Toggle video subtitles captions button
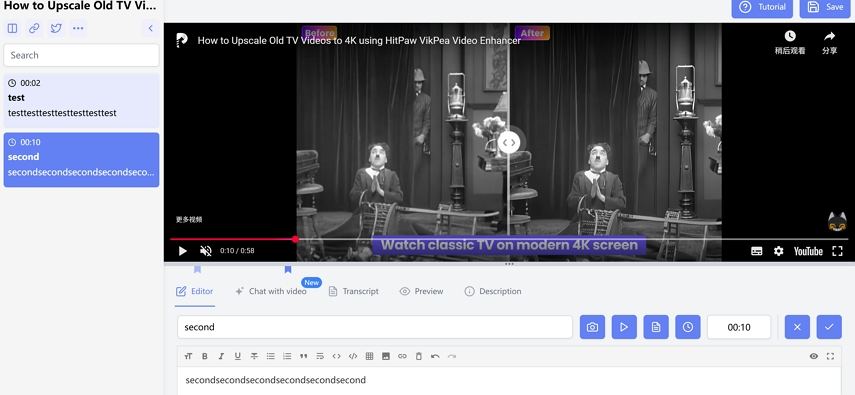The height and width of the screenshot is (395, 855). tap(756, 251)
